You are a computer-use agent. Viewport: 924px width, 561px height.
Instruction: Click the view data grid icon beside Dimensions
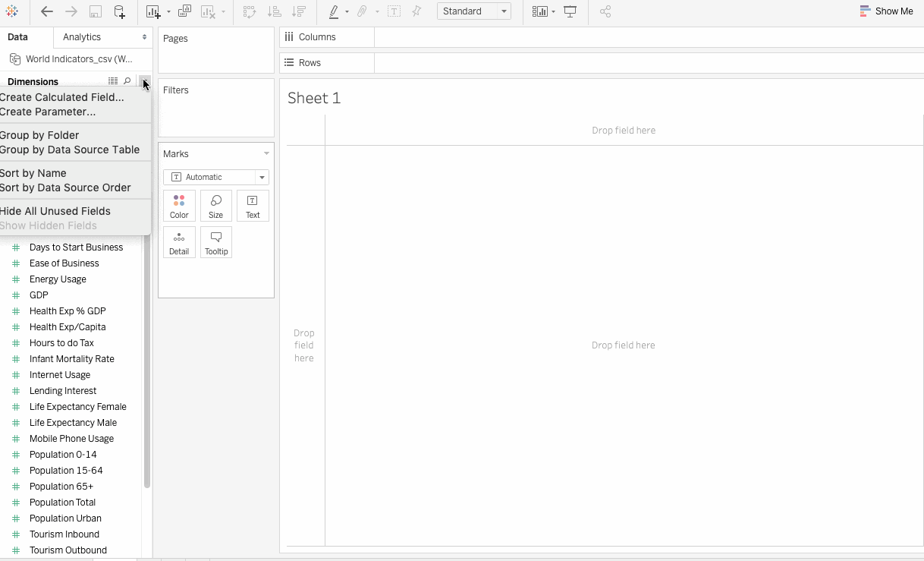coord(113,81)
